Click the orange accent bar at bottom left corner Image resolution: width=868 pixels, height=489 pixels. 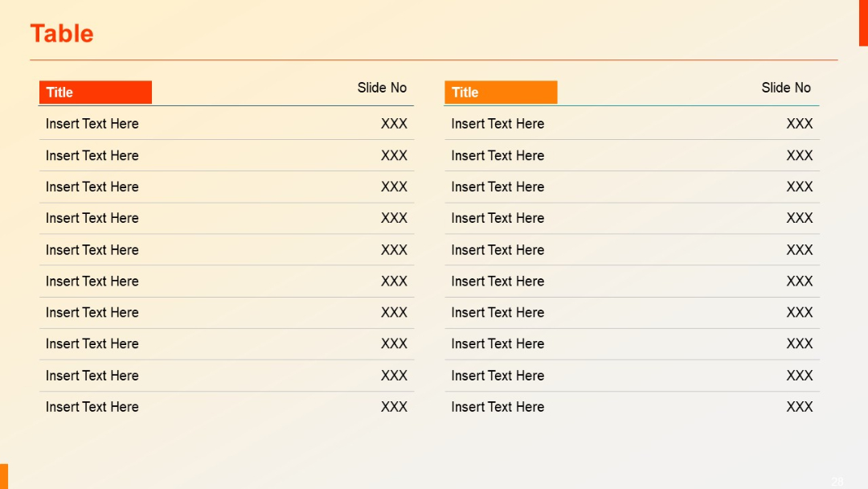tap(4, 476)
